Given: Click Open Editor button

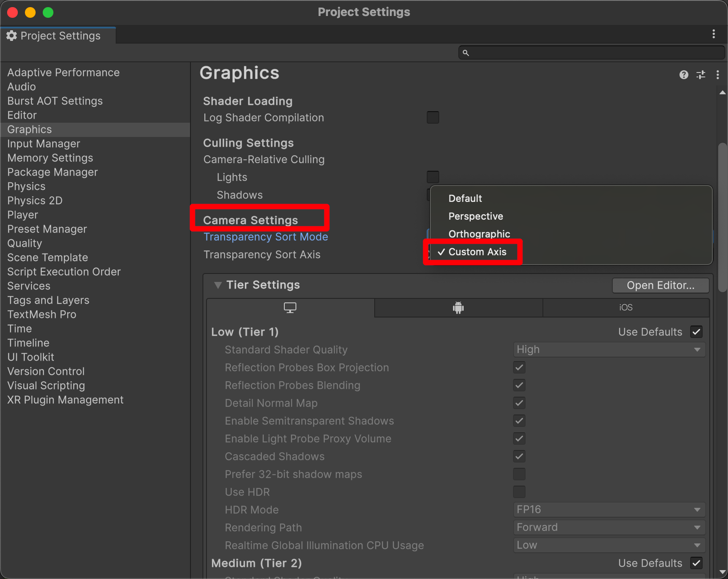Looking at the screenshot, I should (660, 285).
